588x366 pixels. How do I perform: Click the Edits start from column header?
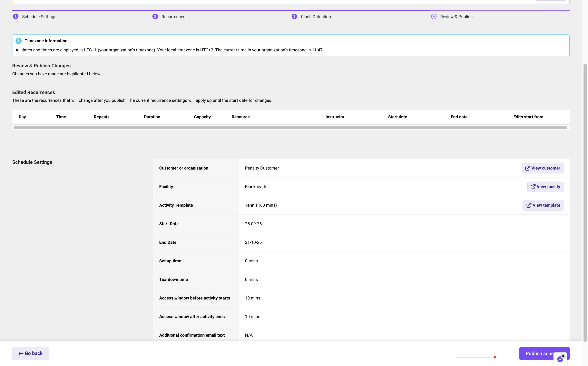528,117
